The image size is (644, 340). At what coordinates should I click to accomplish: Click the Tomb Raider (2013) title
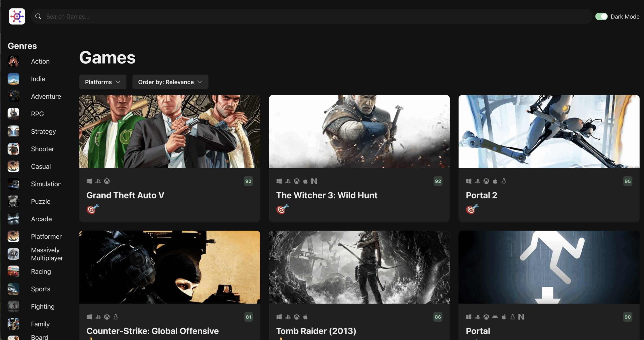pyautogui.click(x=316, y=331)
